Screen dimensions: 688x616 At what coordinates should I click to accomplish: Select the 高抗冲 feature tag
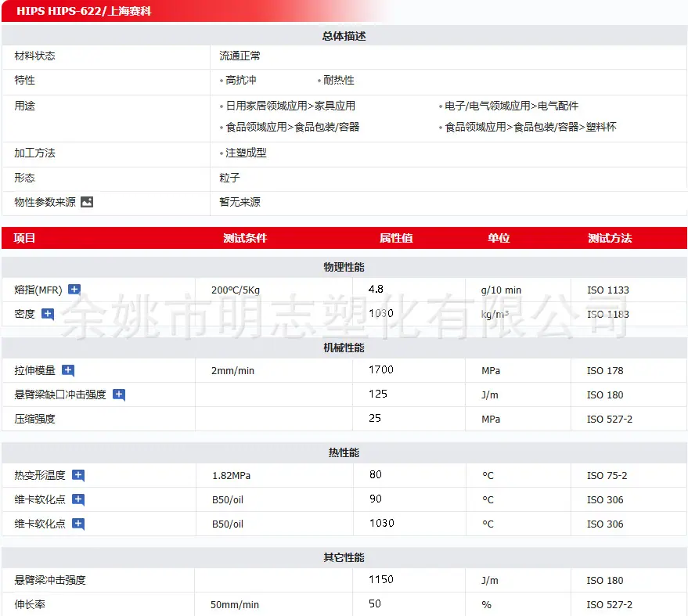pos(240,81)
